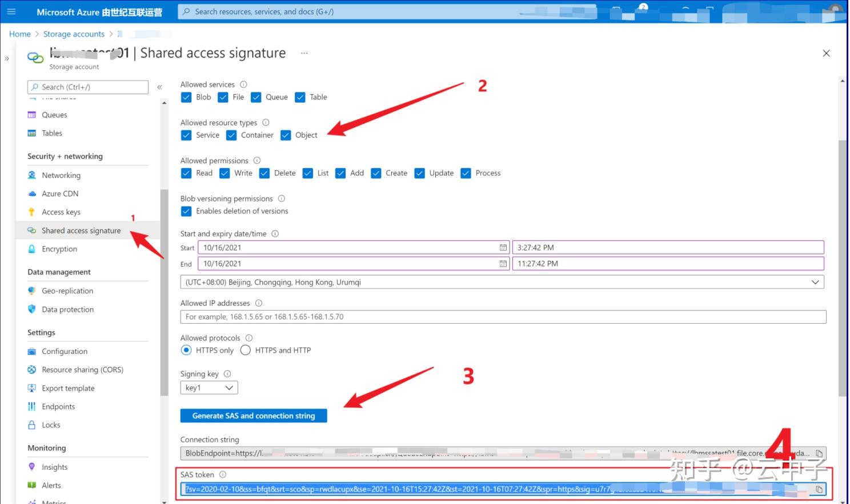The image size is (850, 504).
Task: Click the Storage accounts breadcrumb
Action: [74, 34]
